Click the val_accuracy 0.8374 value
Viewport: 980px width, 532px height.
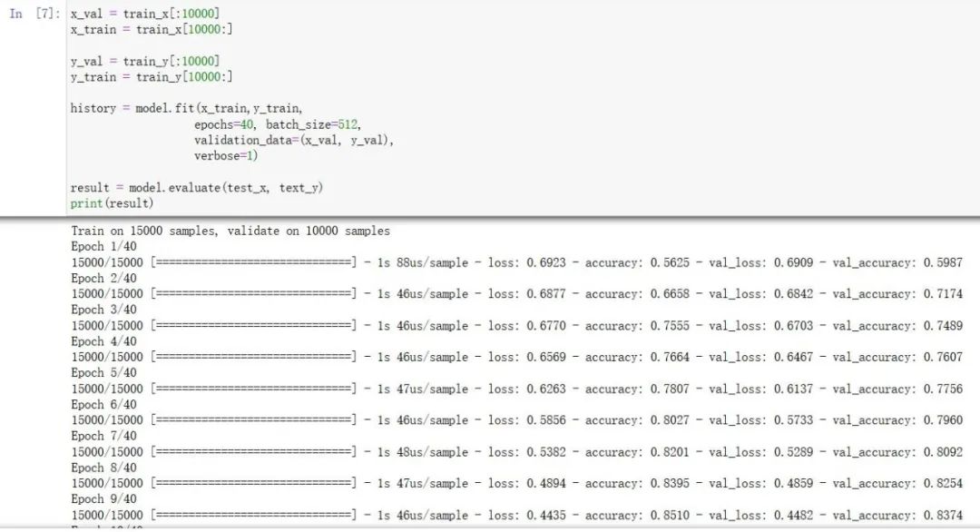[x=943, y=515]
